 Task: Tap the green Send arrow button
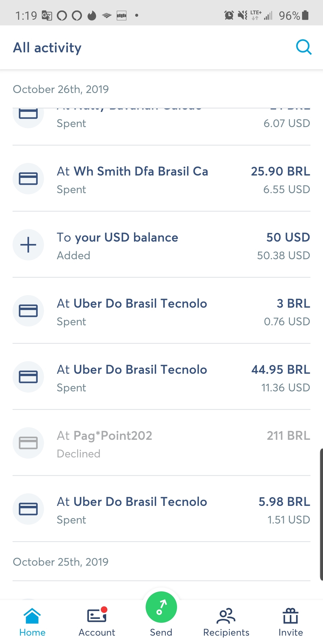coord(161,607)
